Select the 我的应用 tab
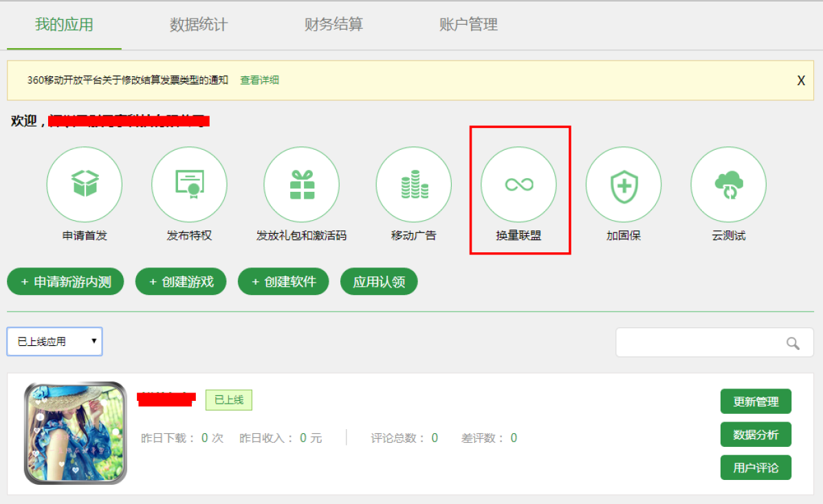 tap(64, 25)
